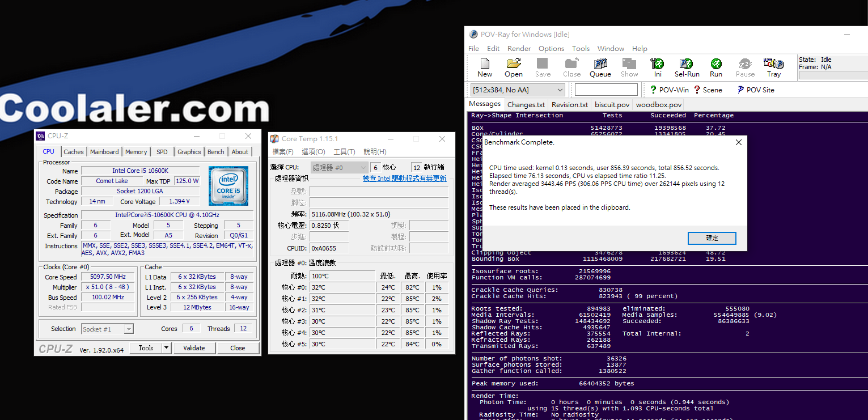Click the Core Speed value 5097.50 MHz
Image resolution: width=868 pixels, height=420 pixels.
tap(108, 277)
